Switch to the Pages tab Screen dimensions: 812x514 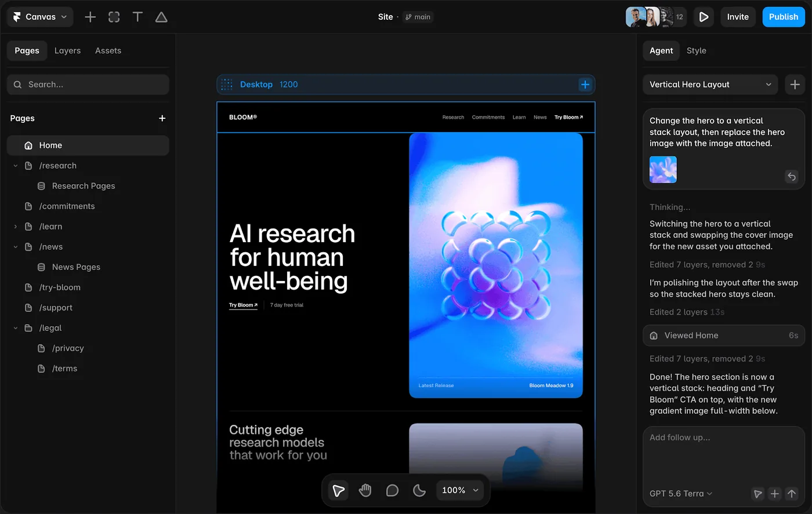(x=27, y=50)
